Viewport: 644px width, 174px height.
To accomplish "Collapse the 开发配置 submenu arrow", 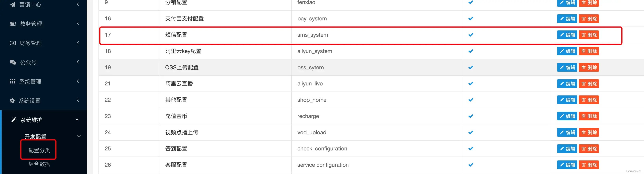I will click(x=79, y=136).
